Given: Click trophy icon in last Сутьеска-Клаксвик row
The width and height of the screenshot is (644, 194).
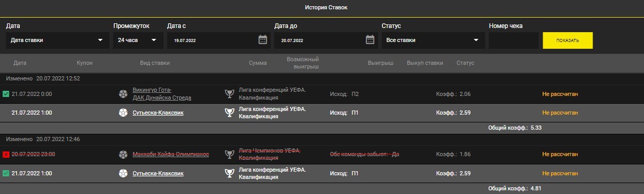Looking at the screenshot, I should point(229,173).
